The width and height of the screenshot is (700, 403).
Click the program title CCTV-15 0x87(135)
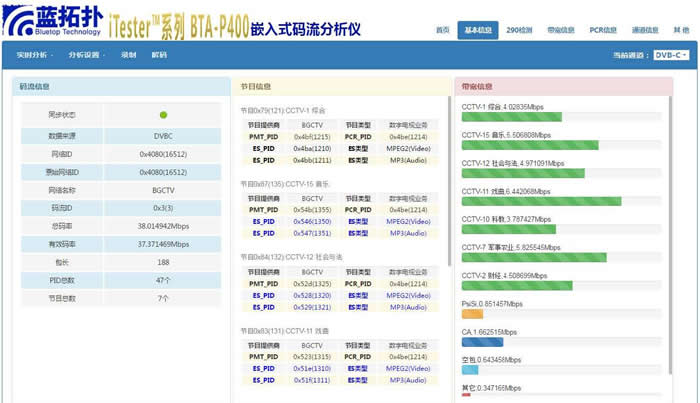[x=284, y=184]
